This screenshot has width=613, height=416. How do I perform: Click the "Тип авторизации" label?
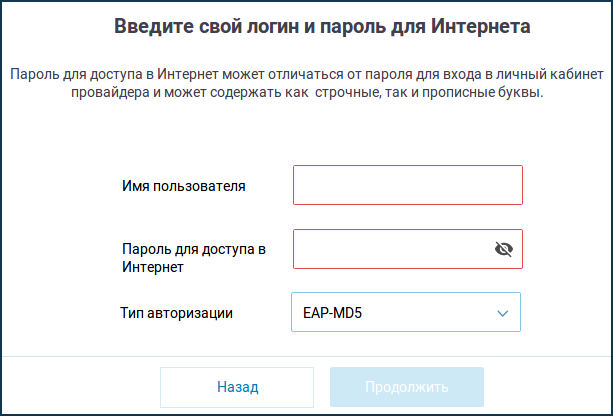pyautogui.click(x=176, y=313)
